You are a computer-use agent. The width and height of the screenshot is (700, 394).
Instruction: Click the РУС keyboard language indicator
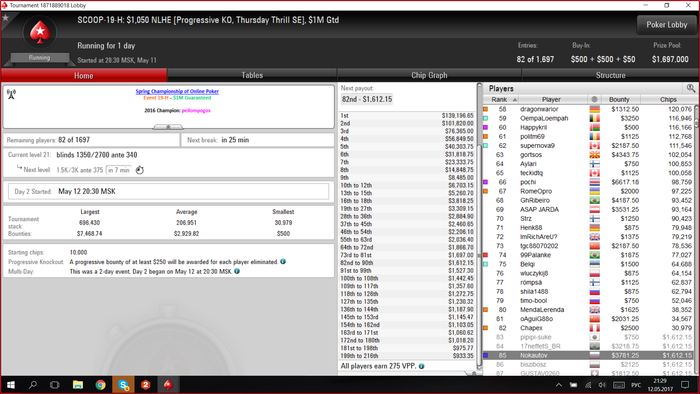coord(636,385)
